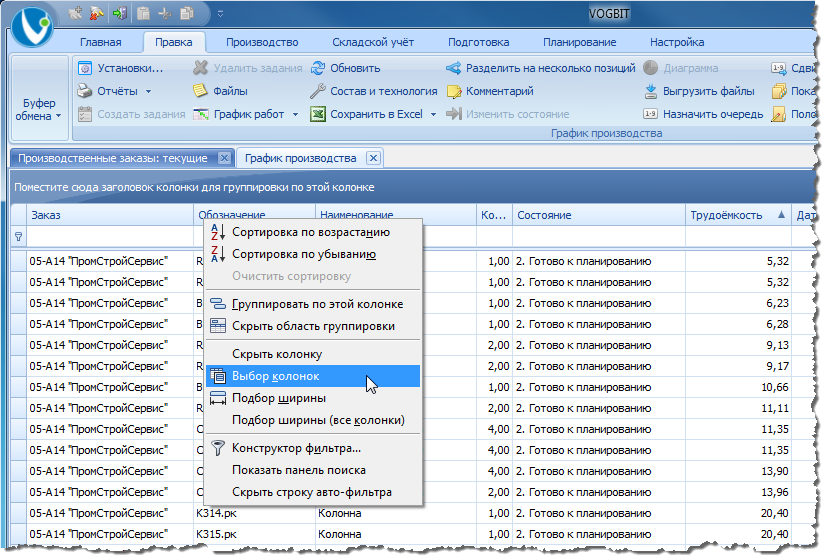Click the Установки… label in ribbon

[x=130, y=68]
